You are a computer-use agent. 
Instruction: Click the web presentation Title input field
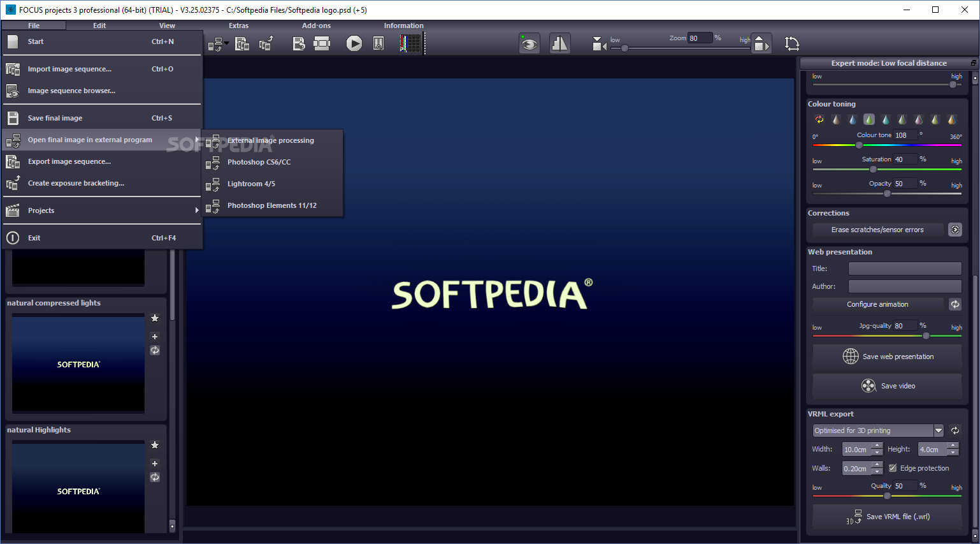(x=905, y=268)
